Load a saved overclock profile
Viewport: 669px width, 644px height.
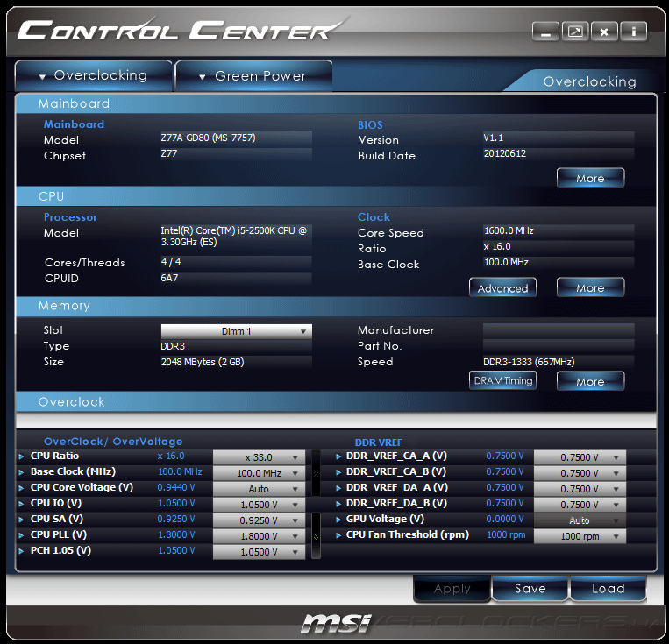(x=608, y=589)
